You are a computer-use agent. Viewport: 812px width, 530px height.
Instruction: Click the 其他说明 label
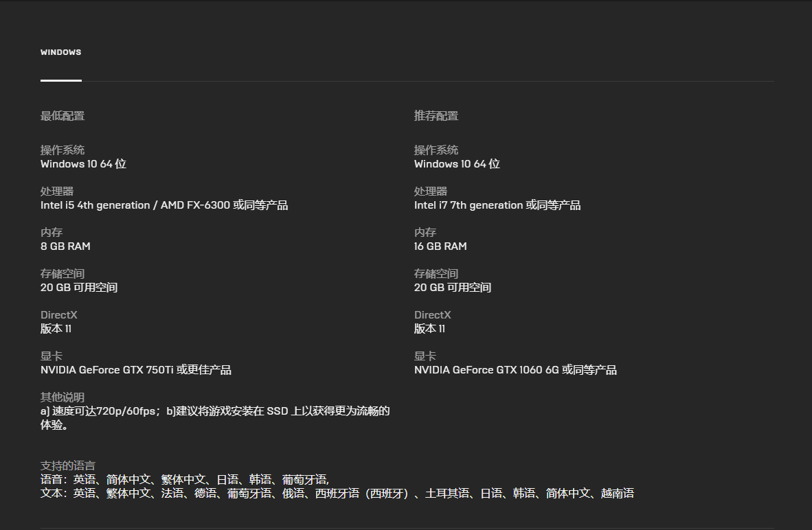63,397
